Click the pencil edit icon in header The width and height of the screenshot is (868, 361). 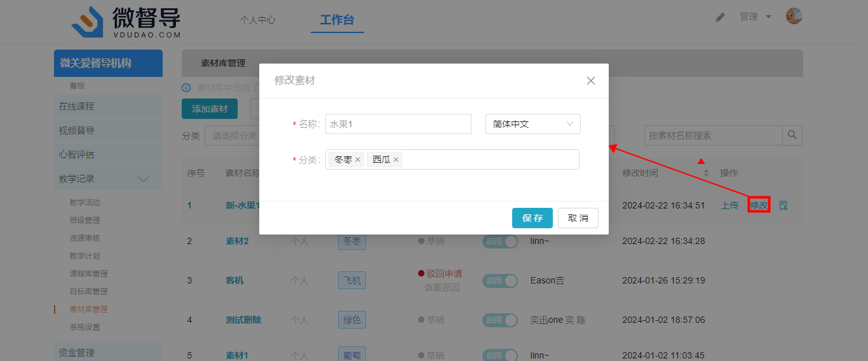click(x=720, y=17)
